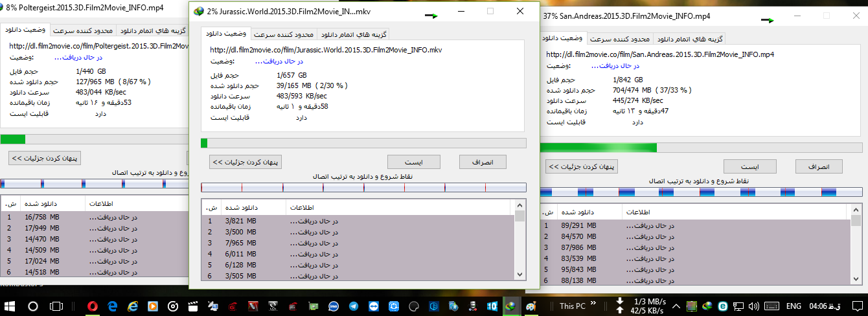
Task: Click the colorful grid tray icon
Action: pos(692,306)
